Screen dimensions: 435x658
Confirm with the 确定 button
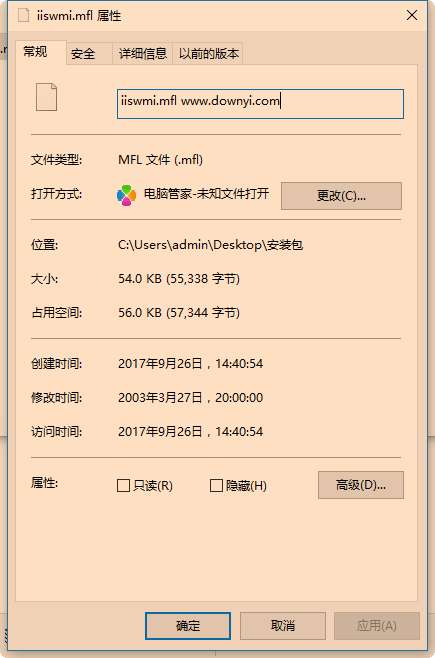(188, 626)
